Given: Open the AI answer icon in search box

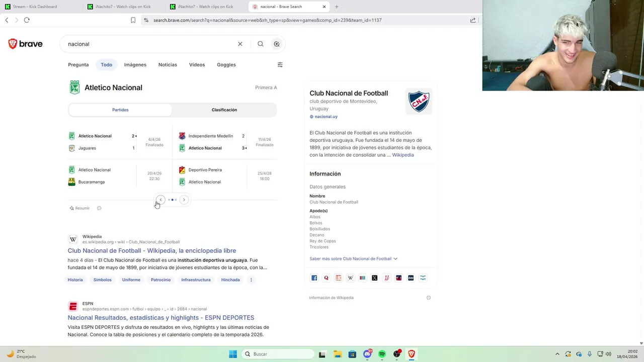Looking at the screenshot, I should point(277,44).
